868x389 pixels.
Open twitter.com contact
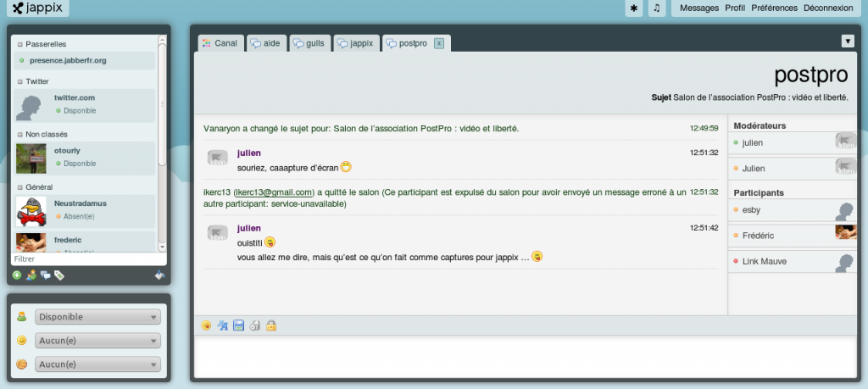[84, 106]
